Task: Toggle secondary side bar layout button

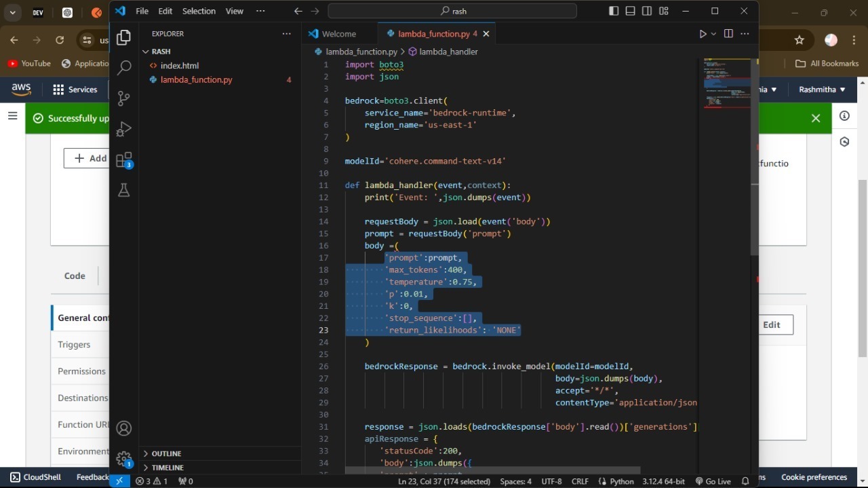Action: [x=647, y=11]
